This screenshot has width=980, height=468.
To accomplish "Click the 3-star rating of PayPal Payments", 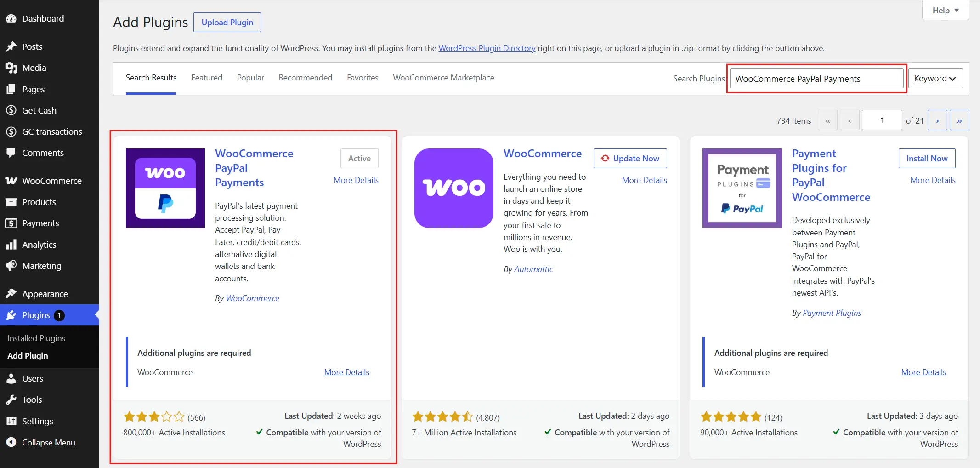I will [154, 417].
